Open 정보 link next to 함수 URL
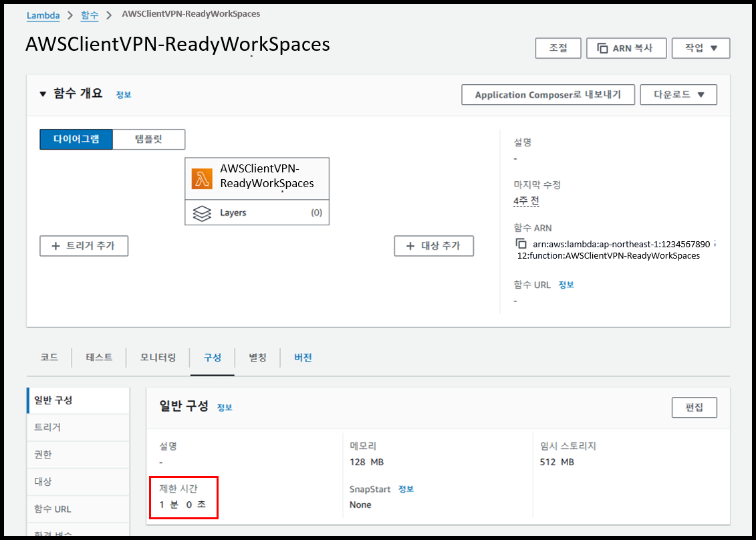Image resolution: width=756 pixels, height=540 pixels. coord(566,285)
